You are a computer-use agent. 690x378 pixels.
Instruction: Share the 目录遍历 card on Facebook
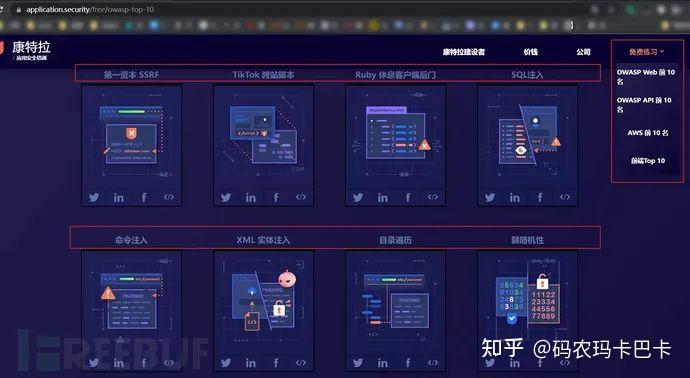408,363
